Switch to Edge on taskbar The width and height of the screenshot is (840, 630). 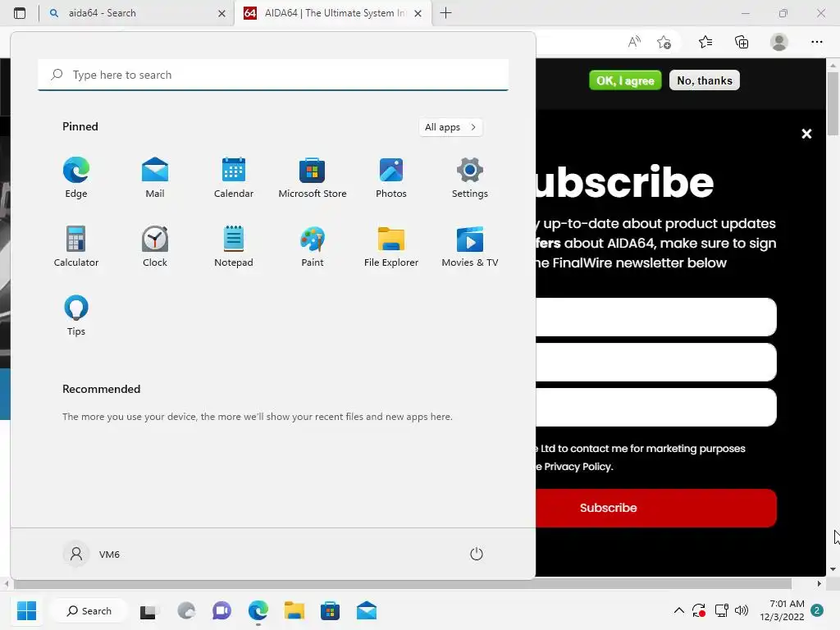pyautogui.click(x=258, y=610)
